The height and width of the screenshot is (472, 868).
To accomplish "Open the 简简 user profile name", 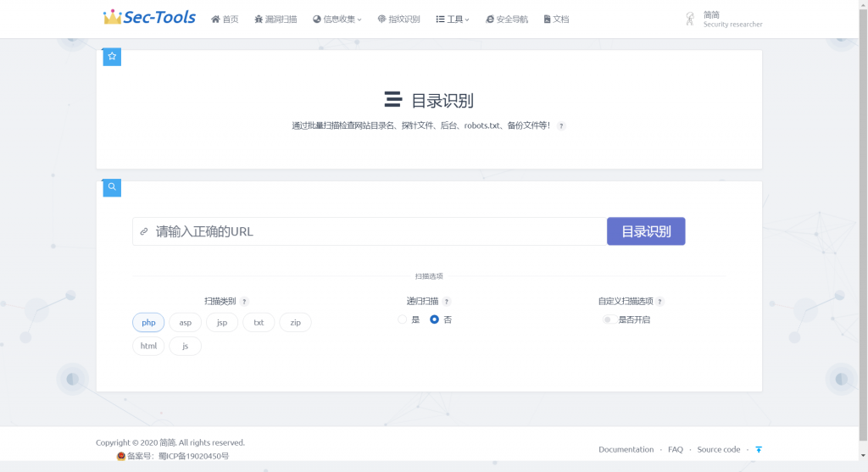I will (711, 15).
